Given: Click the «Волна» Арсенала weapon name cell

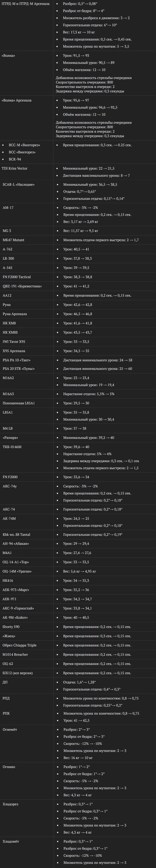Looking at the screenshot, I should click(x=16, y=100).
